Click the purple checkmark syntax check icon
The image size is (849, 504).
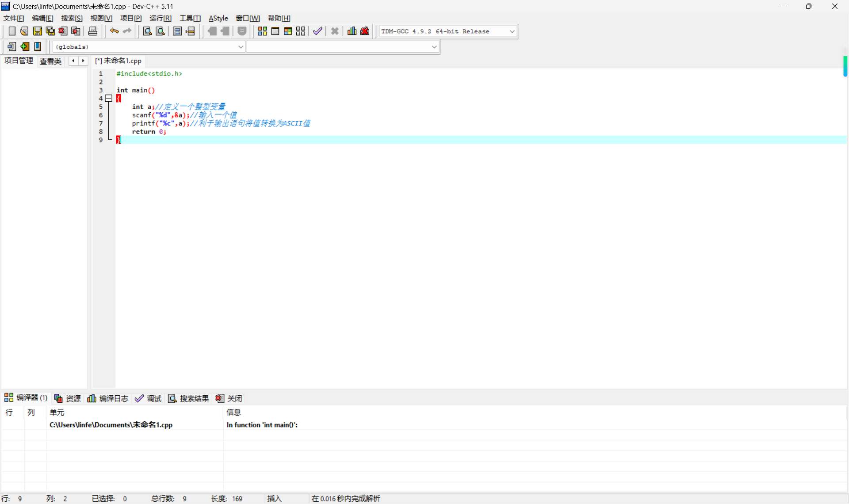point(317,31)
